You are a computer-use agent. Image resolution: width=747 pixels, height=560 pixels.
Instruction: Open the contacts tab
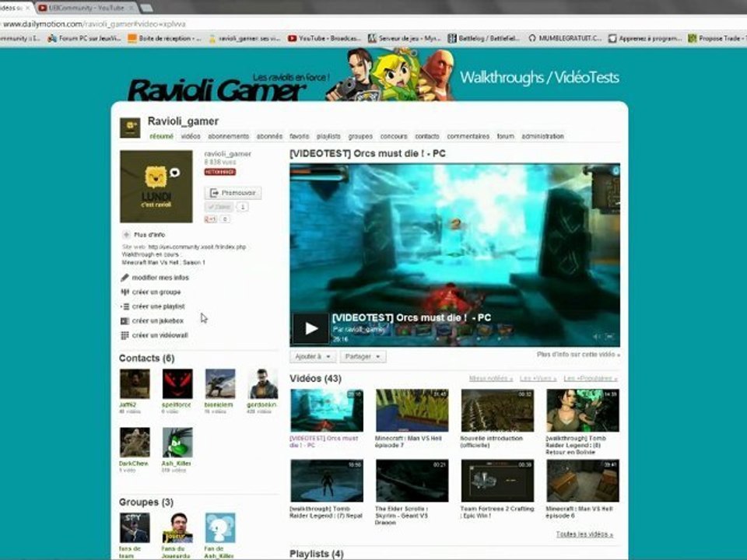(427, 136)
